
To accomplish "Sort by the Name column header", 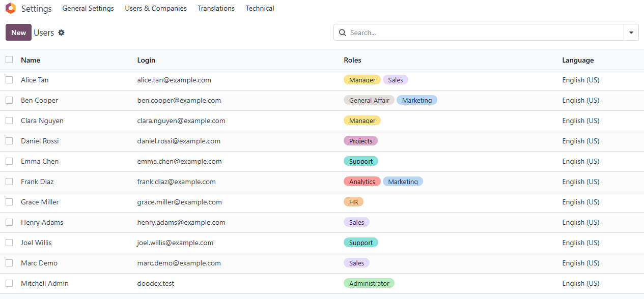I will [x=31, y=60].
